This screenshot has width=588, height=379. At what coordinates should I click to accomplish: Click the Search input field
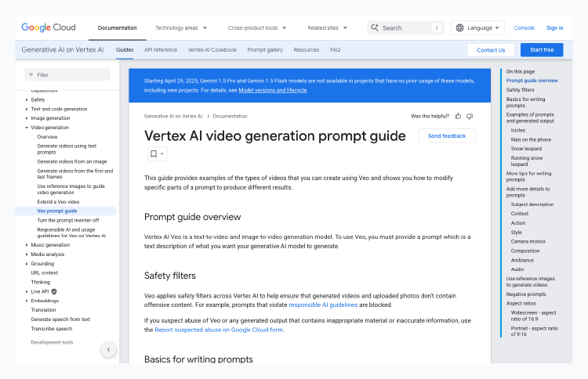click(405, 27)
